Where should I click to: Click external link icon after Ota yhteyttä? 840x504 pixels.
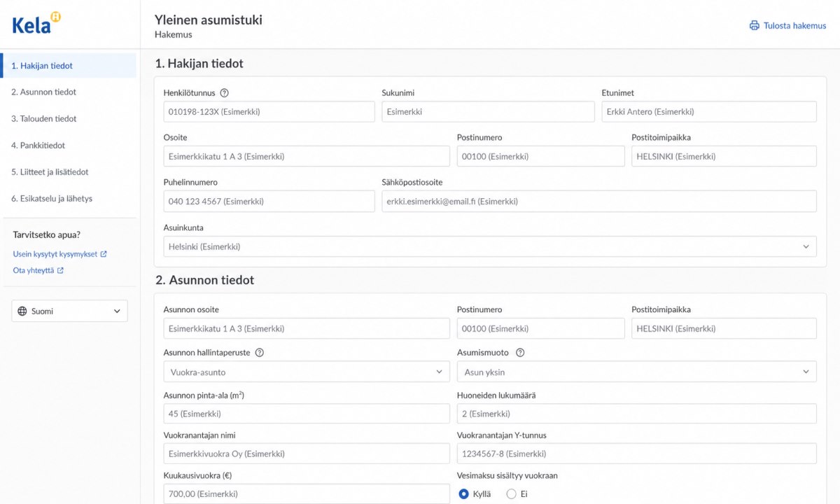60,270
